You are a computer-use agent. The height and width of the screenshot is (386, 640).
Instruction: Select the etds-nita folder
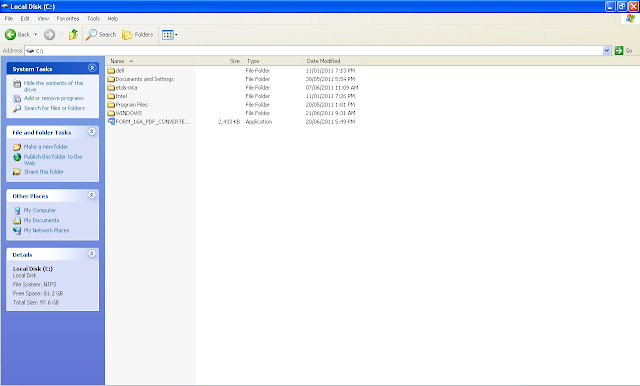(x=126, y=88)
